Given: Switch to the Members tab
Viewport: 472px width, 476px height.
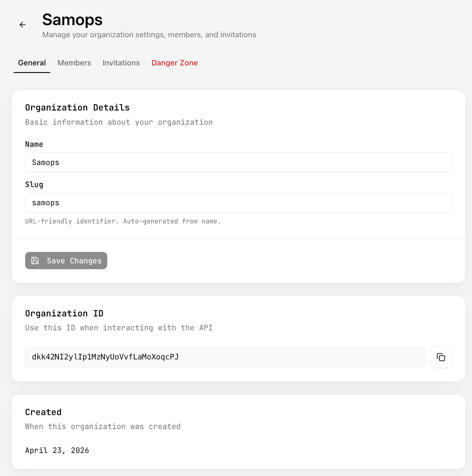Looking at the screenshot, I should click(x=74, y=63).
